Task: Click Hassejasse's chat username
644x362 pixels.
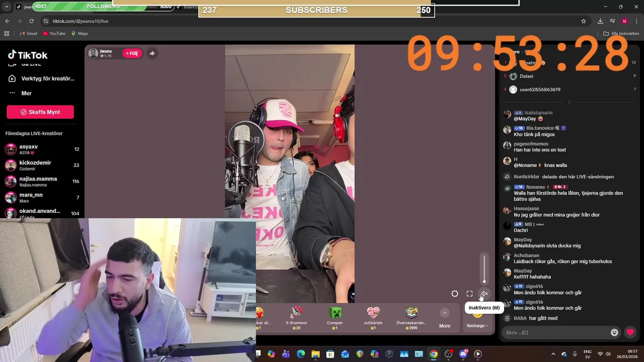Action: coord(526,208)
